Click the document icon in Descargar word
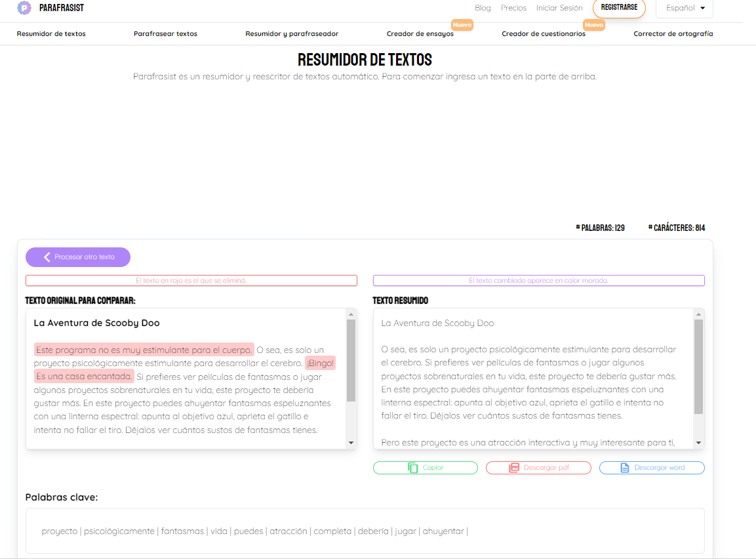This screenshot has height=559, width=756. 624,468
